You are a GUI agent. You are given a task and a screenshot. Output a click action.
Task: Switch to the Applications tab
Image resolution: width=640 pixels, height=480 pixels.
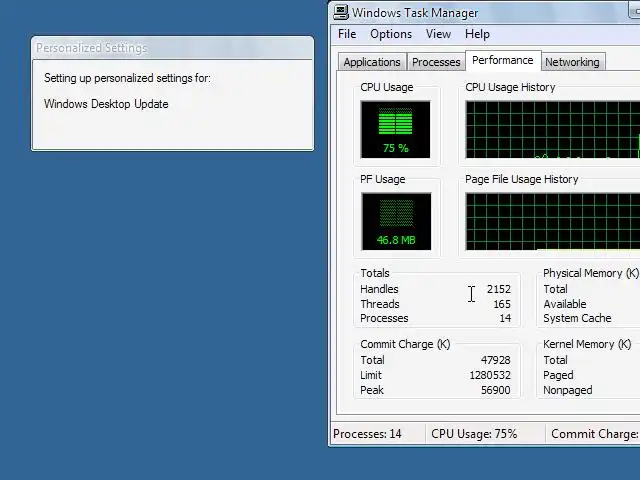pyautogui.click(x=372, y=62)
